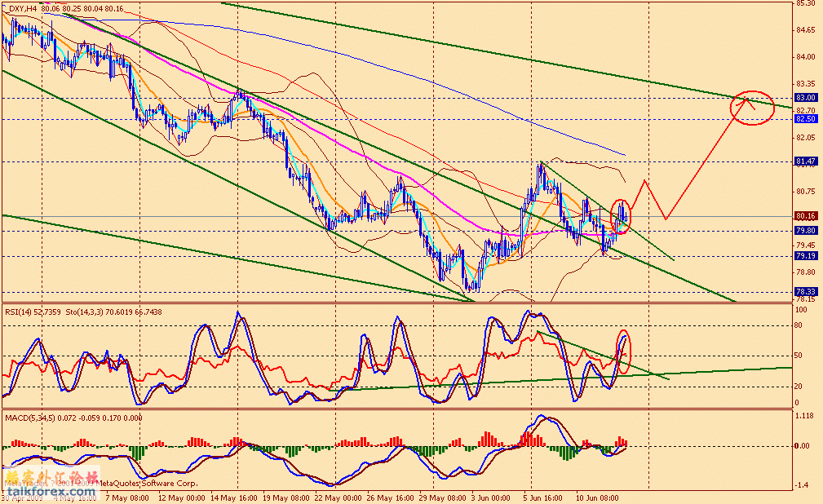Click the 85.30 price axis value
This screenshot has width=823, height=504.
(x=806, y=3)
